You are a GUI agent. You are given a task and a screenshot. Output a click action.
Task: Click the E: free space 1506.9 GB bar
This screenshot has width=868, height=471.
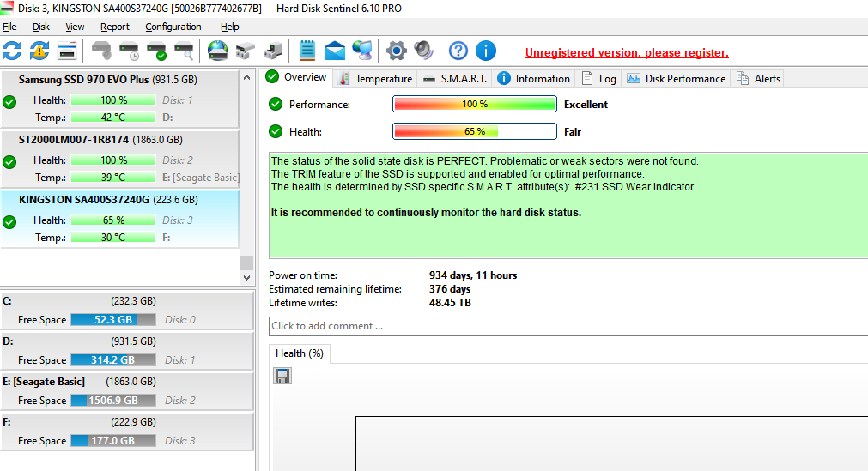(x=113, y=401)
